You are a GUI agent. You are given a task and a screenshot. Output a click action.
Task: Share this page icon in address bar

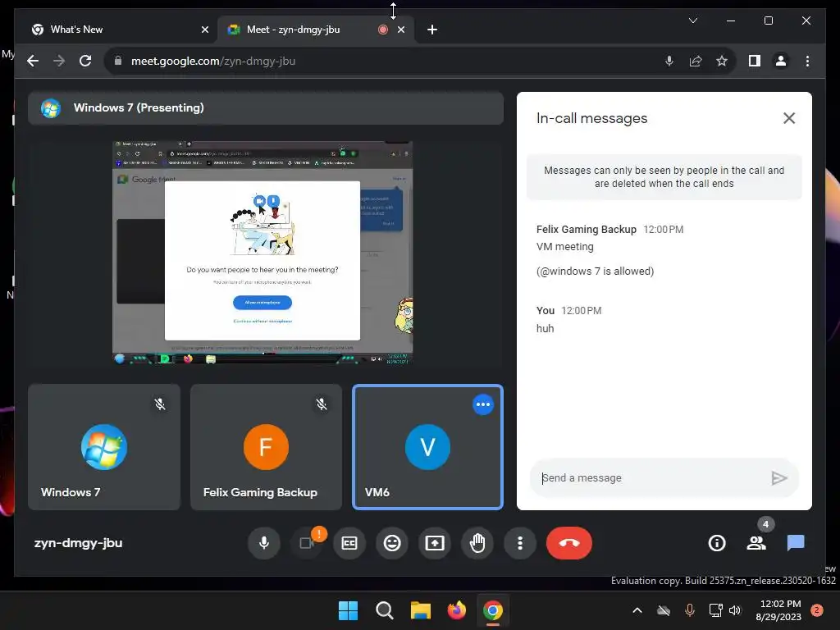pyautogui.click(x=696, y=61)
